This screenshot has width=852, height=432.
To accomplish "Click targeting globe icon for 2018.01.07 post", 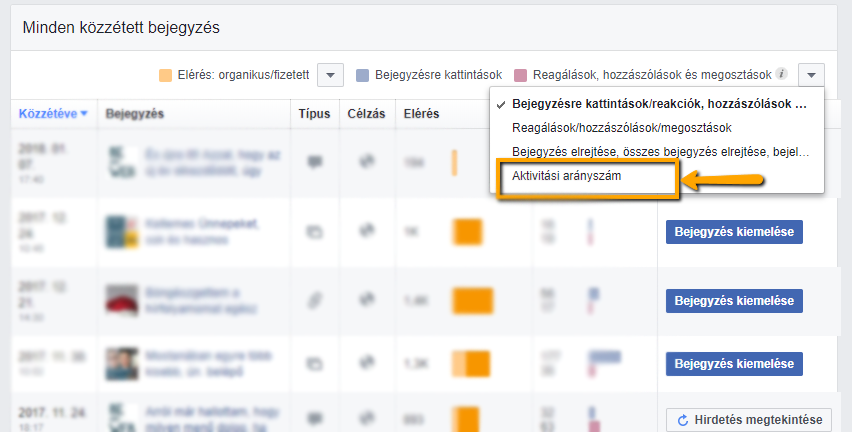I will coord(367,161).
